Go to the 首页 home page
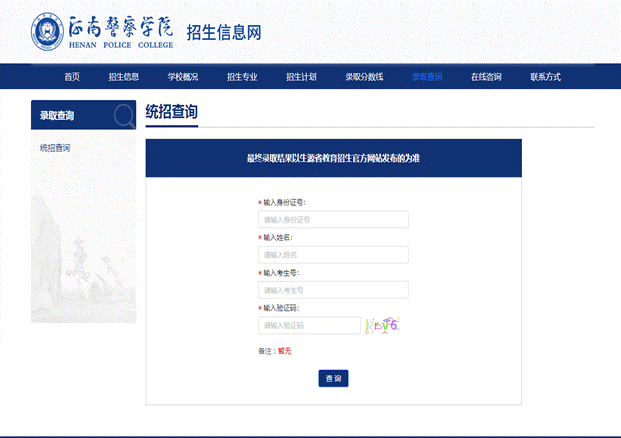 click(x=72, y=77)
